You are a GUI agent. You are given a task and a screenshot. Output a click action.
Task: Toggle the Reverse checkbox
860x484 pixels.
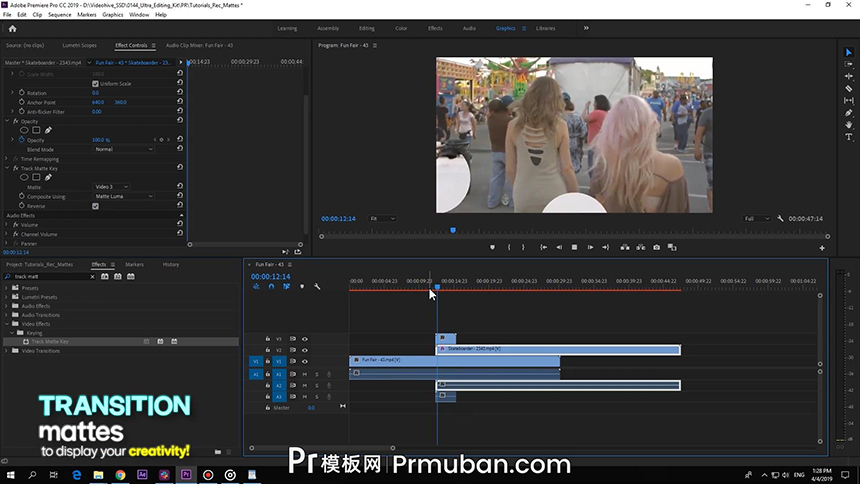click(x=95, y=206)
